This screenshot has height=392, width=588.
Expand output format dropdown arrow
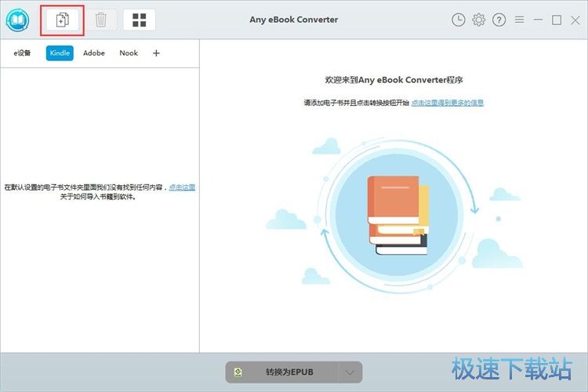[350, 372]
